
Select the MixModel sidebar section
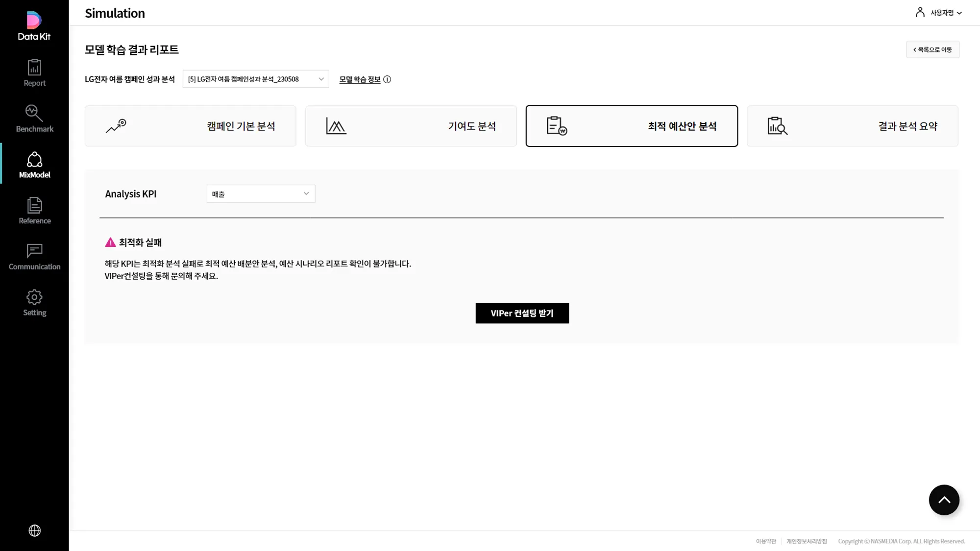pyautogui.click(x=34, y=165)
